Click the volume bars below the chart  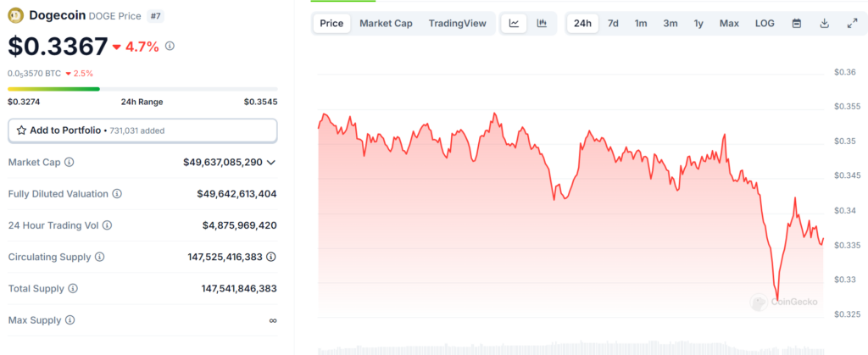571,349
